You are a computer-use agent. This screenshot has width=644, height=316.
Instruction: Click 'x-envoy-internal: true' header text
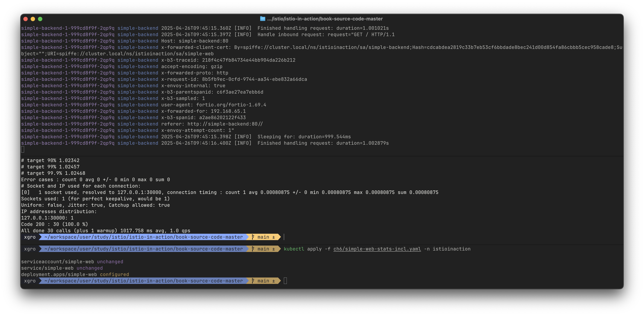click(193, 86)
